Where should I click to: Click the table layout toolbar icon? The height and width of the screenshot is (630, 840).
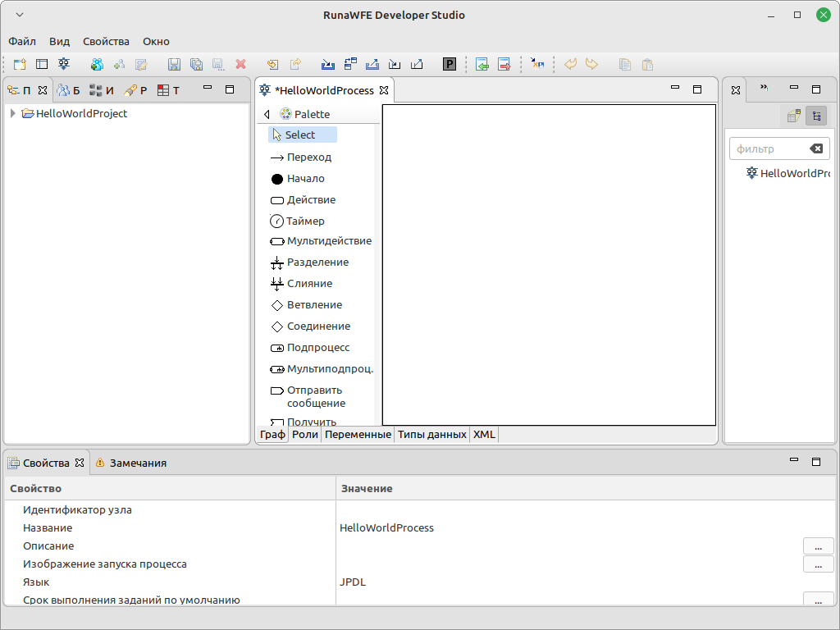click(42, 64)
